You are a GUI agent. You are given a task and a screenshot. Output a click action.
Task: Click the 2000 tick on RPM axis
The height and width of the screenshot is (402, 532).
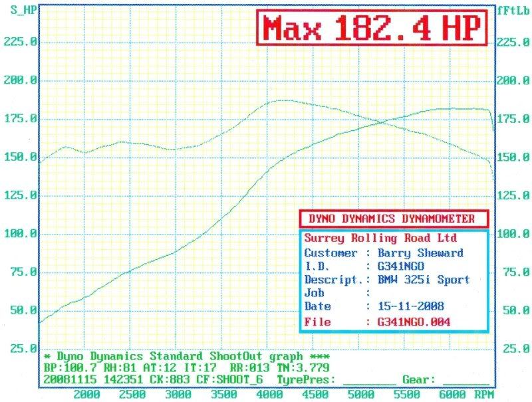pos(86,394)
